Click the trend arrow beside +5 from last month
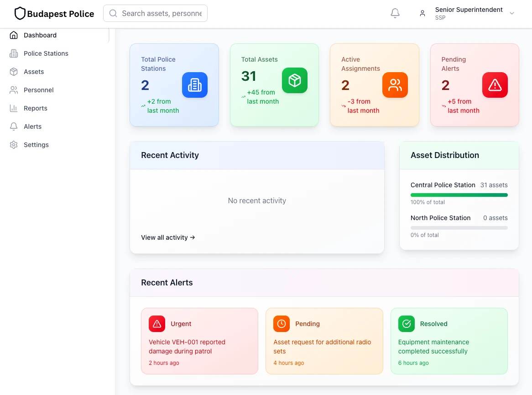 click(443, 106)
